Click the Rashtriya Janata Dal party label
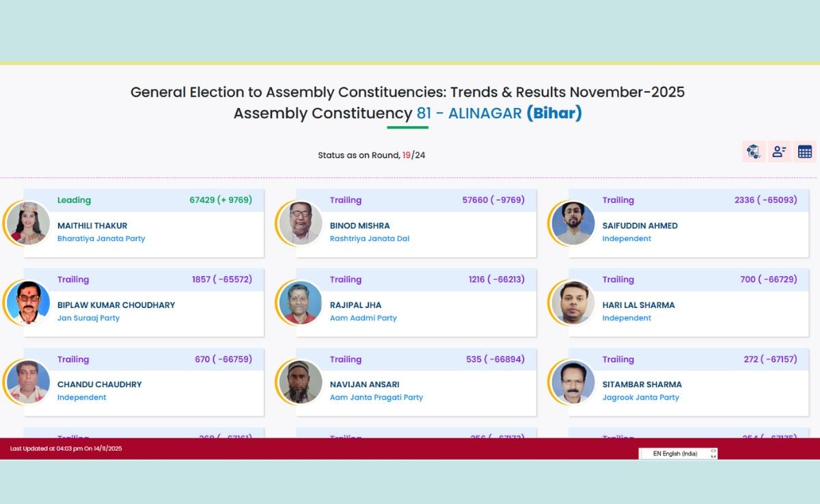 pos(370,239)
